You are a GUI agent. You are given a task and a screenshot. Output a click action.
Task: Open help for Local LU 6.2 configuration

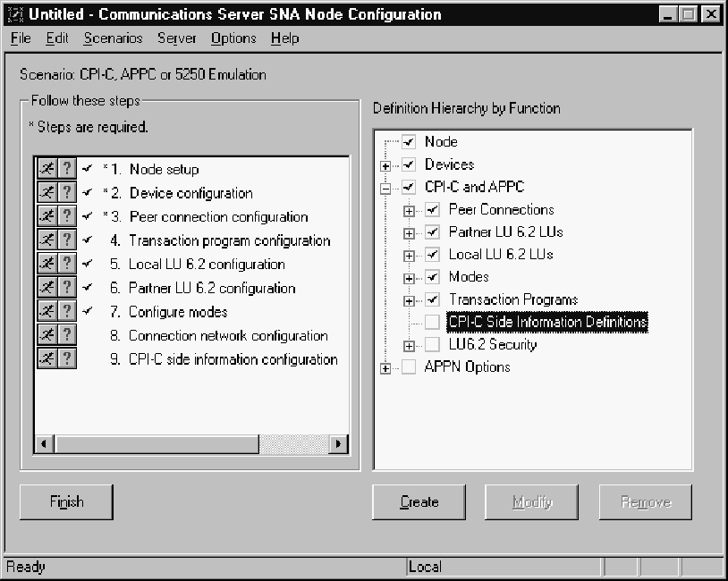point(67,263)
